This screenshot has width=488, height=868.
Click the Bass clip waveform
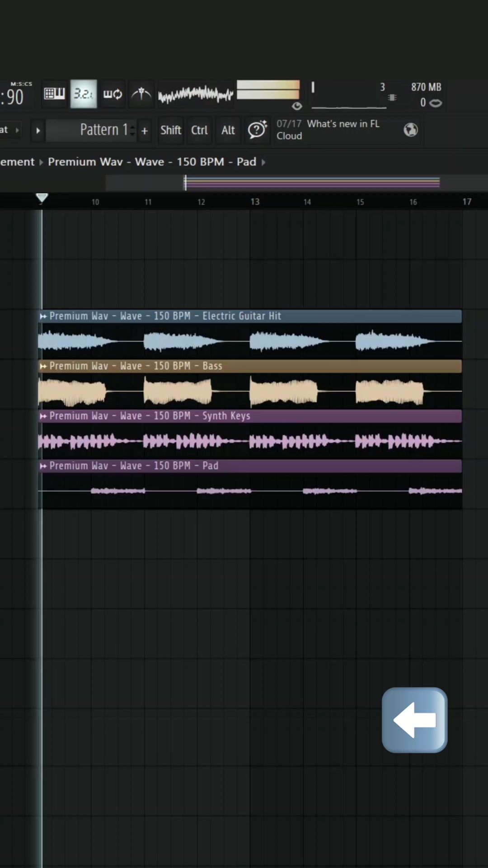250,391
